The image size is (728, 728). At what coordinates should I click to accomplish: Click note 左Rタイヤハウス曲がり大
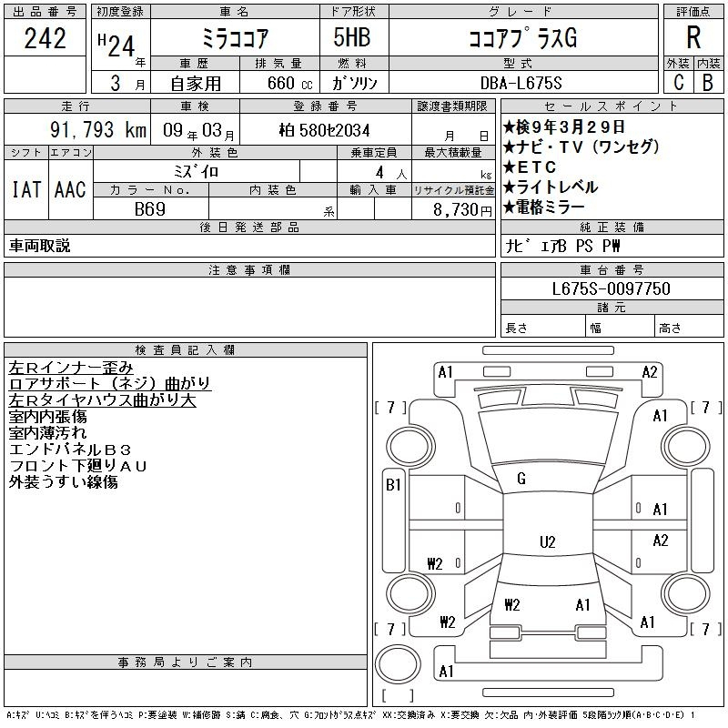point(102,399)
